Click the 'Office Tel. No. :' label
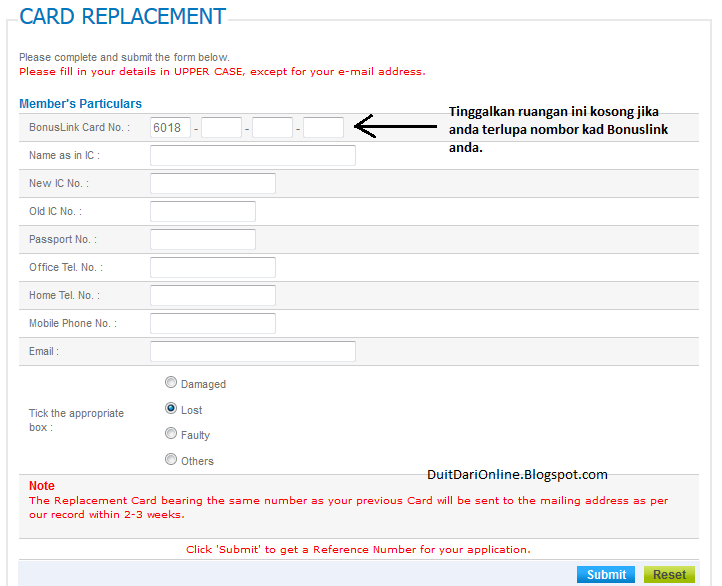 66,267
